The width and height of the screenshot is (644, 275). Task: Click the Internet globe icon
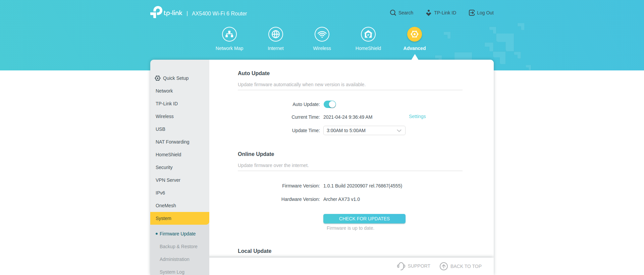pos(276,34)
